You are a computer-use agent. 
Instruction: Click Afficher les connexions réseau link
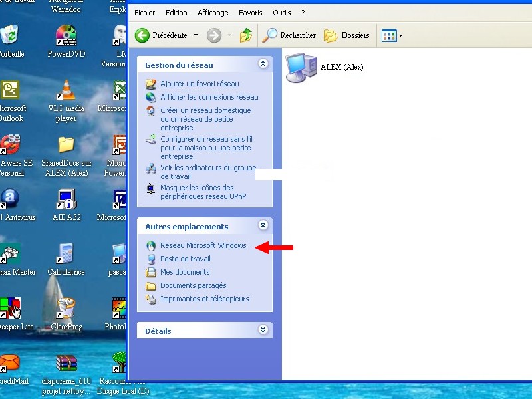click(209, 97)
